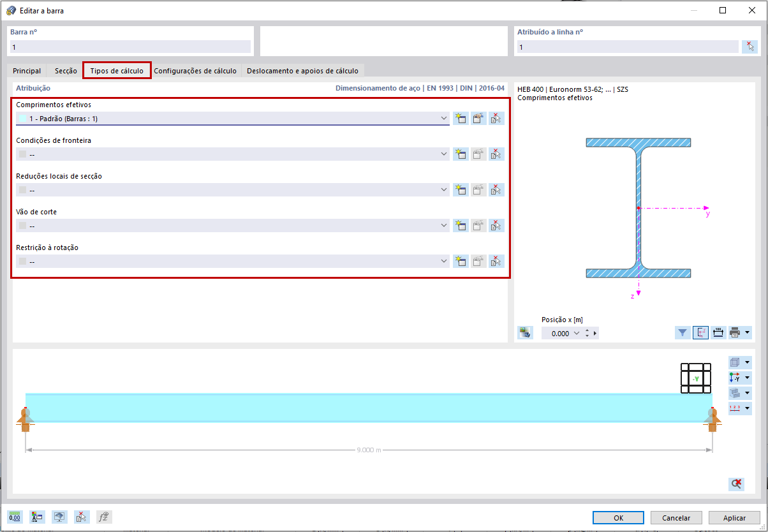Click the units and decimals 0.00 icon
Screen dimensions: 768x532
[15, 517]
